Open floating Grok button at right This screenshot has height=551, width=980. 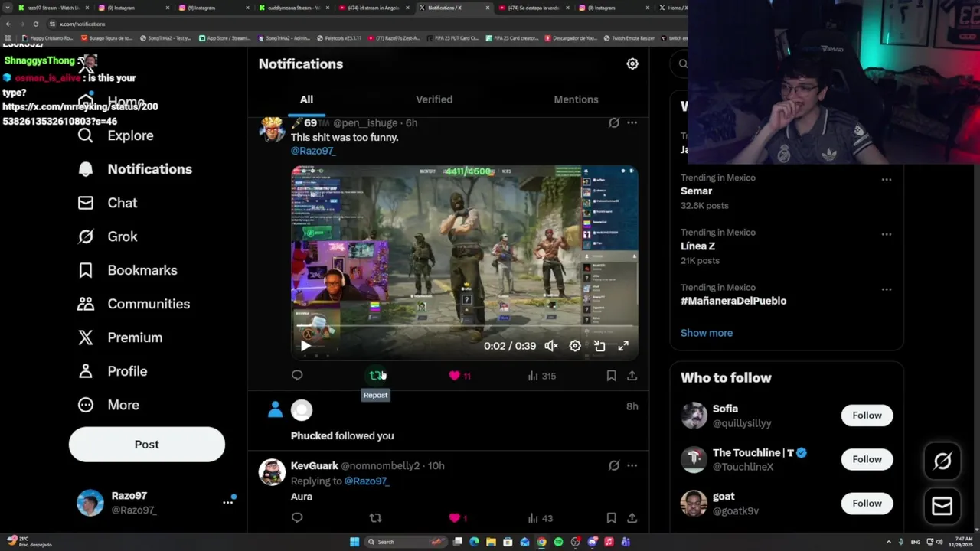click(x=942, y=461)
